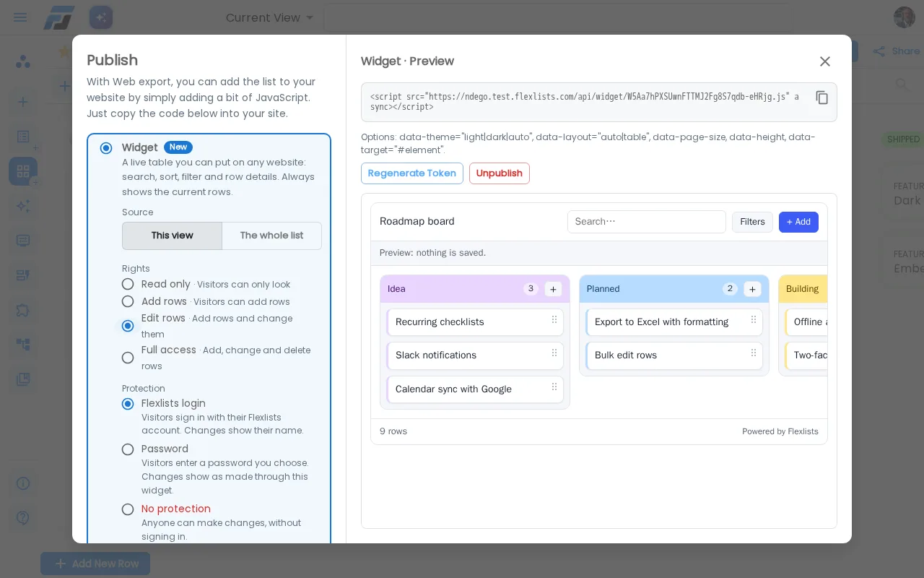The width and height of the screenshot is (924, 578).
Task: Click the Powered by Flexlists link
Action: 780,431
